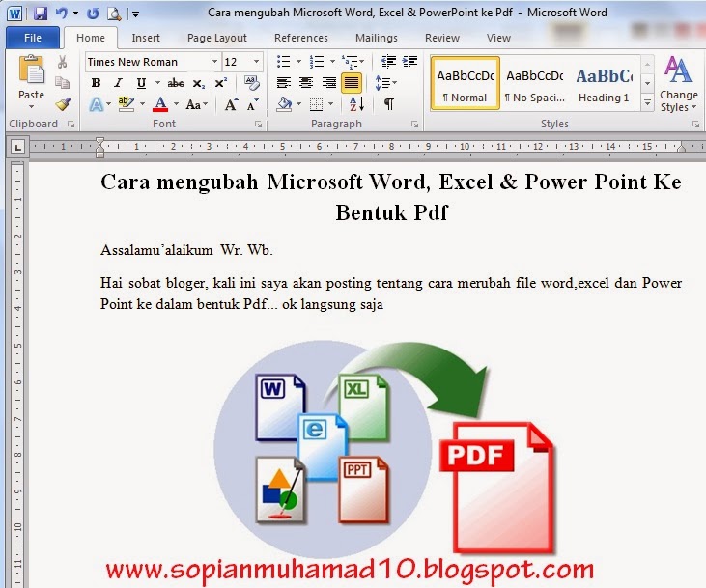Image resolution: width=706 pixels, height=588 pixels.
Task: Click the Numbering list icon
Action: pos(317,61)
